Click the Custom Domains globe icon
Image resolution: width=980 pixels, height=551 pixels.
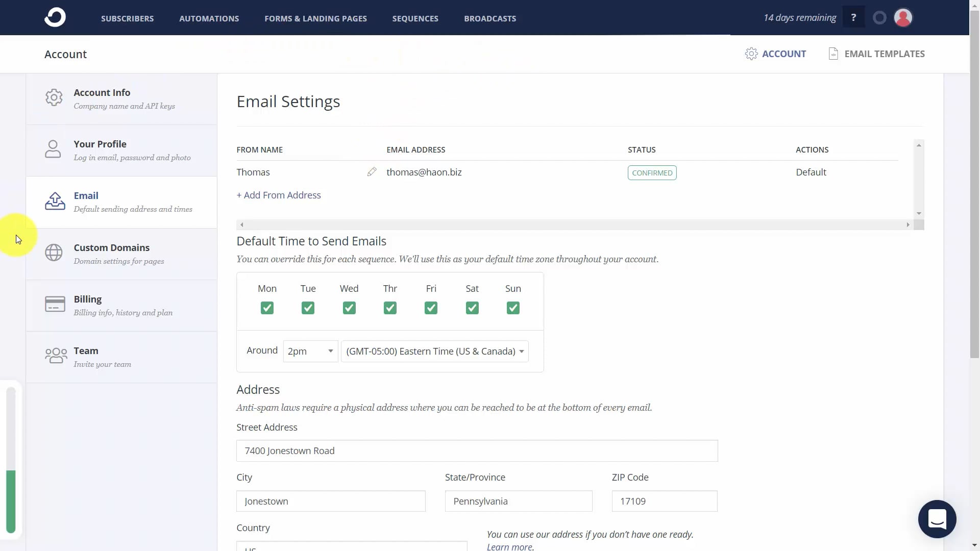[x=54, y=253]
